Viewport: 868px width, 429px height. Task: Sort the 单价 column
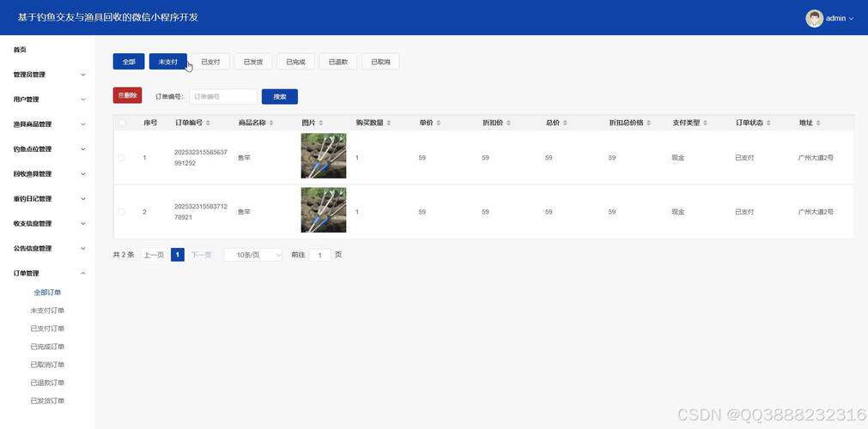click(x=439, y=123)
